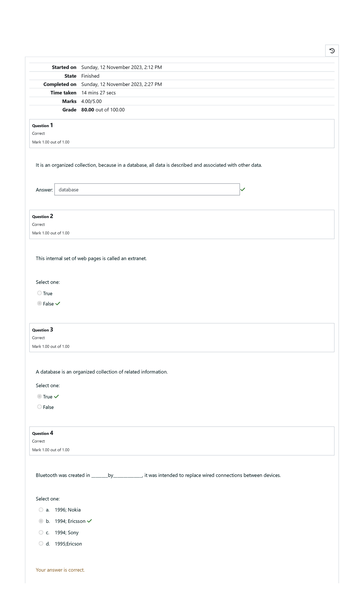Select True for the extranet question

click(x=39, y=293)
